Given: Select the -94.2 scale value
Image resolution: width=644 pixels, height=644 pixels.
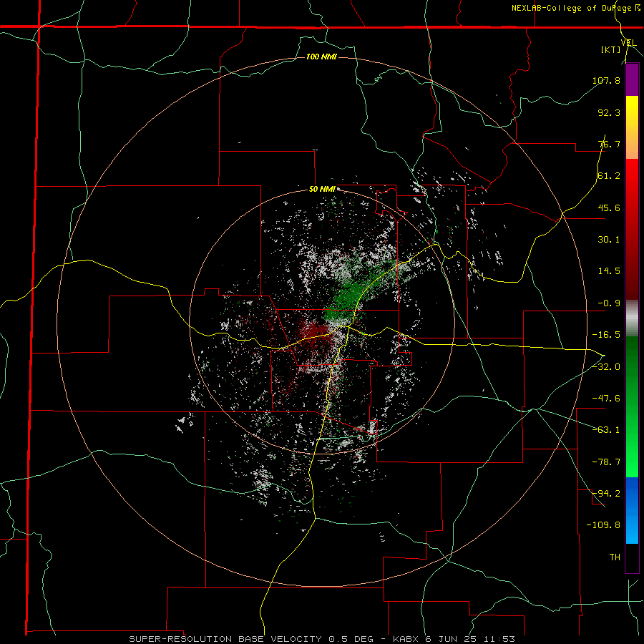Looking at the screenshot, I should (x=606, y=494).
